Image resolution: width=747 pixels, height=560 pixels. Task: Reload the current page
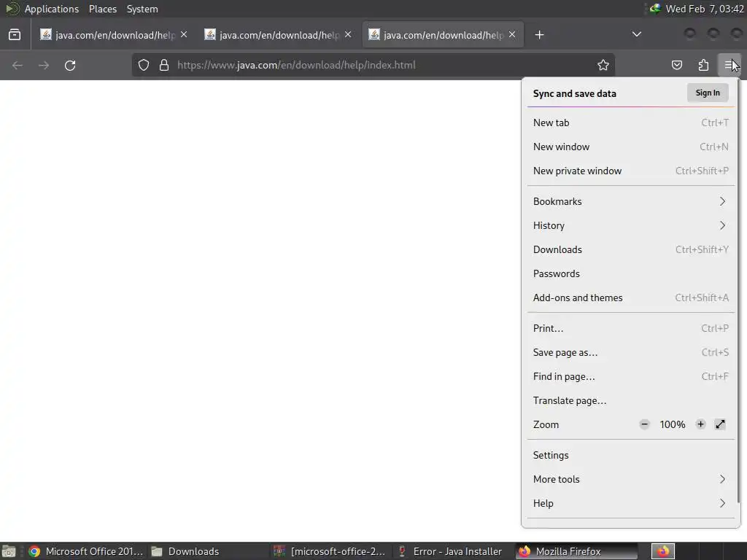[70, 65]
